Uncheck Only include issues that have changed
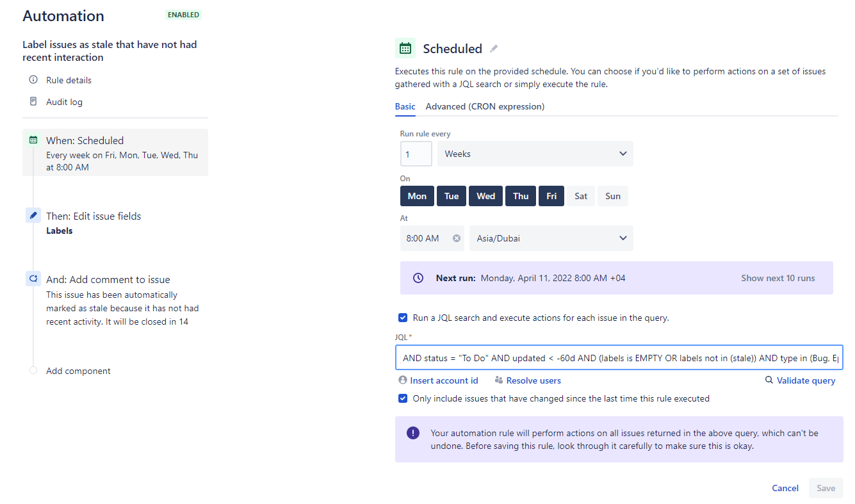 click(403, 398)
